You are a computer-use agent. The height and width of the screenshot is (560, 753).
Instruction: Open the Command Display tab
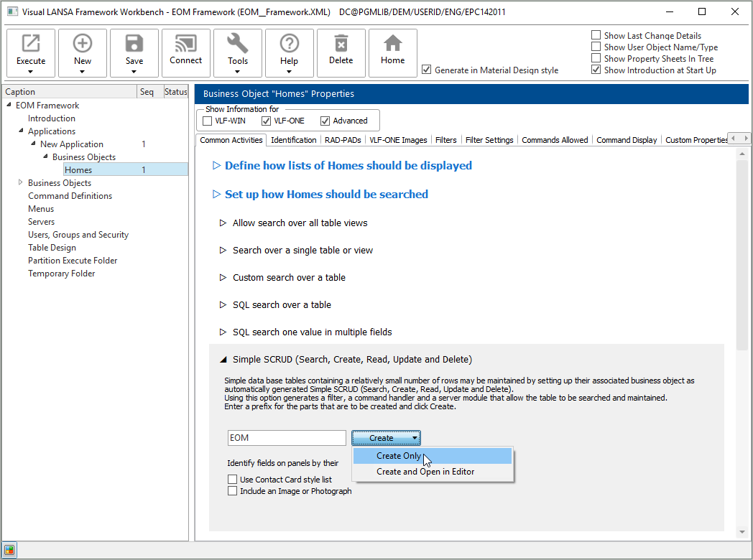[x=627, y=140]
